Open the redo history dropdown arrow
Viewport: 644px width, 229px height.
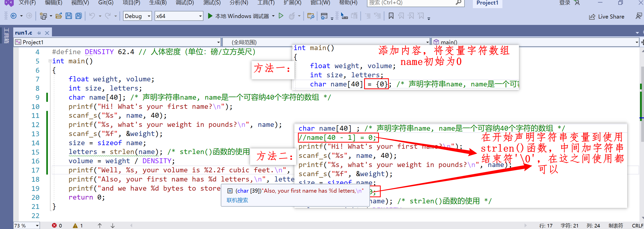tap(116, 16)
